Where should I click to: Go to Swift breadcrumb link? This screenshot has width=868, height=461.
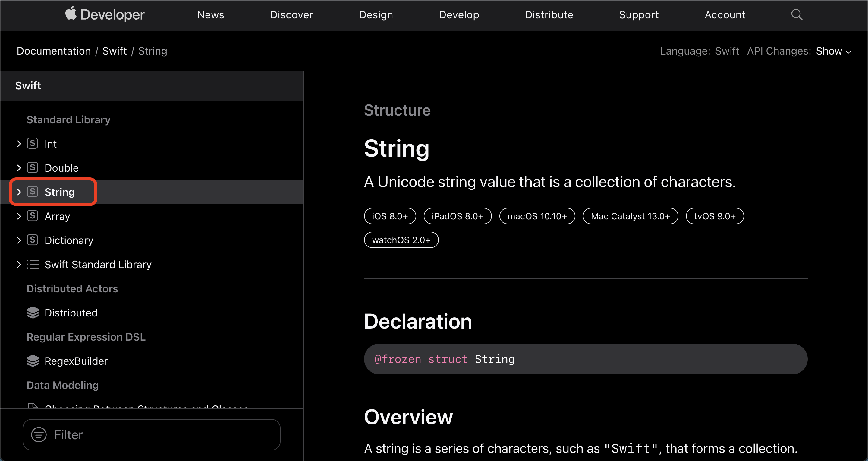114,51
